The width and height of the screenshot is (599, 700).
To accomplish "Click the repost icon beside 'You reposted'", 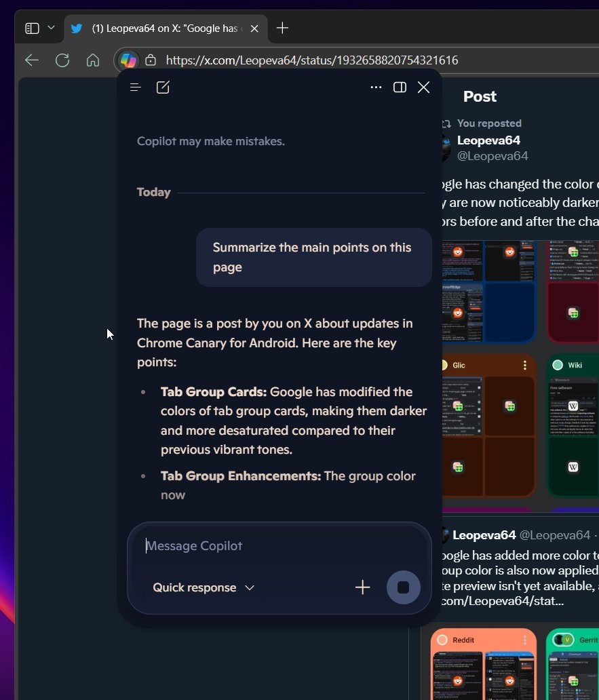I will pyautogui.click(x=446, y=123).
